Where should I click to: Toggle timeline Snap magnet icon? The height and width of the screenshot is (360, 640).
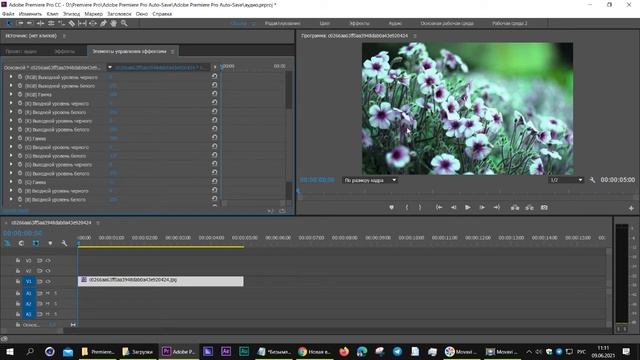[x=21, y=243]
